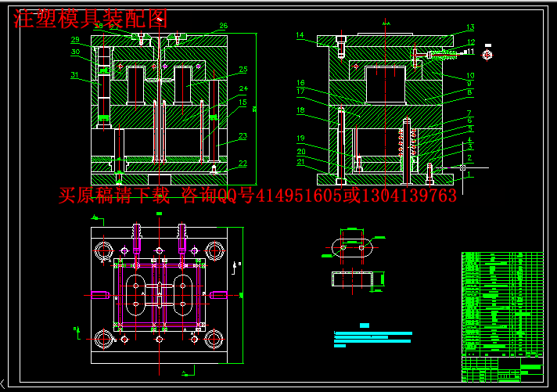Click part number label 9
This screenshot has width=557, height=392.
(x=469, y=84)
